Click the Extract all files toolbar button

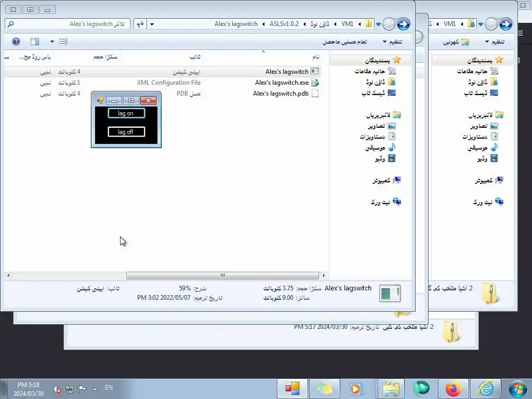(344, 42)
